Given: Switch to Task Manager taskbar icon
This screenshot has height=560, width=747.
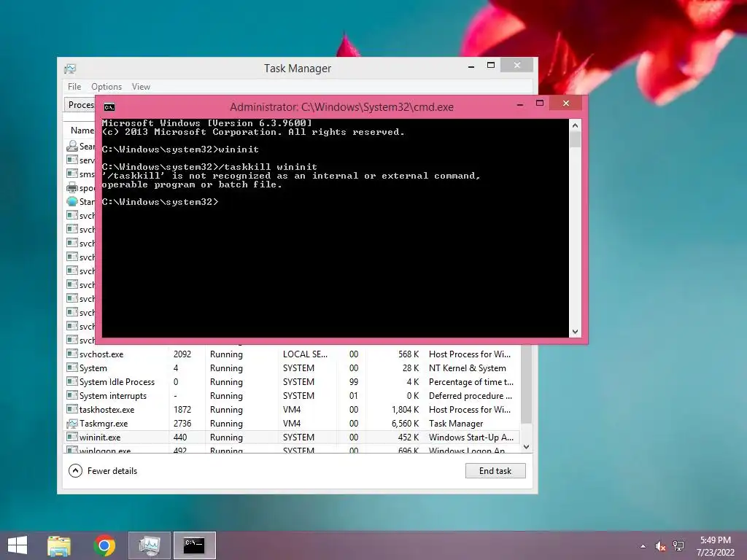Looking at the screenshot, I should pyautogui.click(x=150, y=545).
